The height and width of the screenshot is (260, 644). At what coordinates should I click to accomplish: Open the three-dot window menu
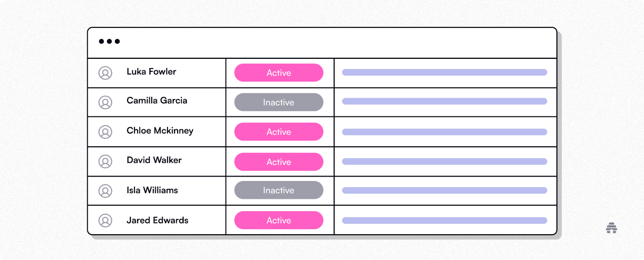point(109,41)
